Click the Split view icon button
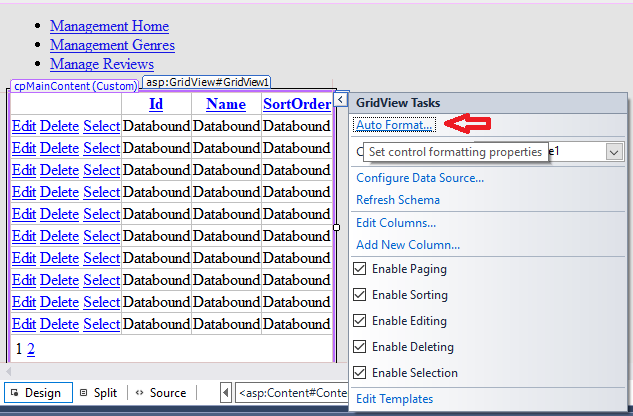The height and width of the screenshot is (416, 633). click(x=98, y=393)
